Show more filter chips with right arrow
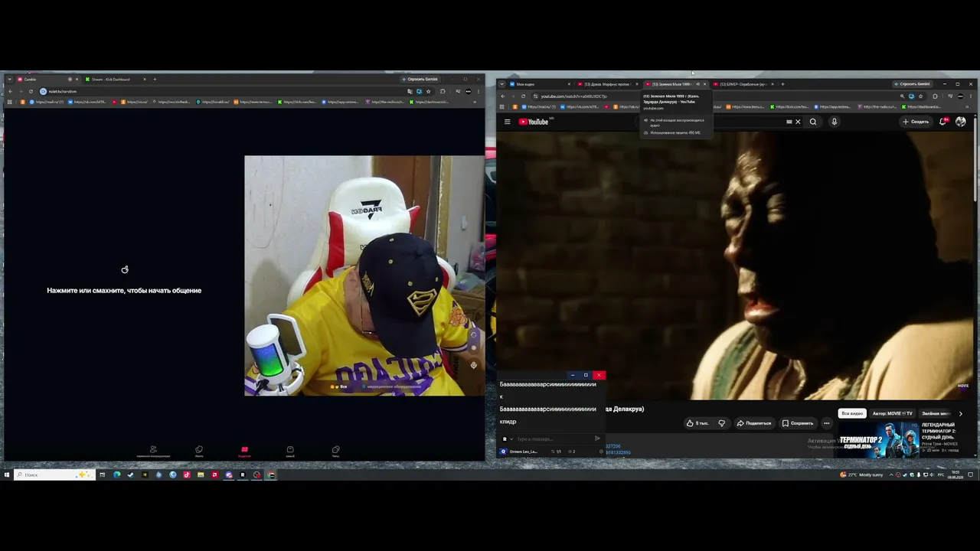 (961, 413)
